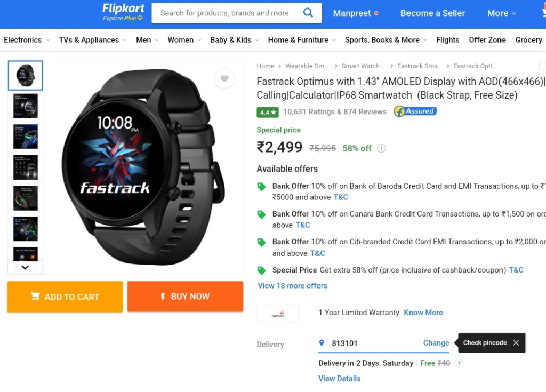Image resolution: width=546 pixels, height=392 pixels.
Task: Click the Assured badge icon
Action: (x=415, y=111)
